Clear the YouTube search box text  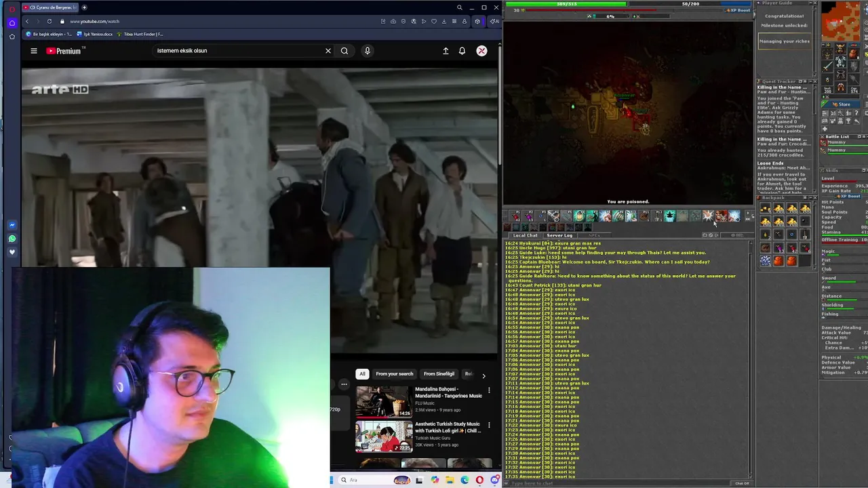(x=328, y=51)
